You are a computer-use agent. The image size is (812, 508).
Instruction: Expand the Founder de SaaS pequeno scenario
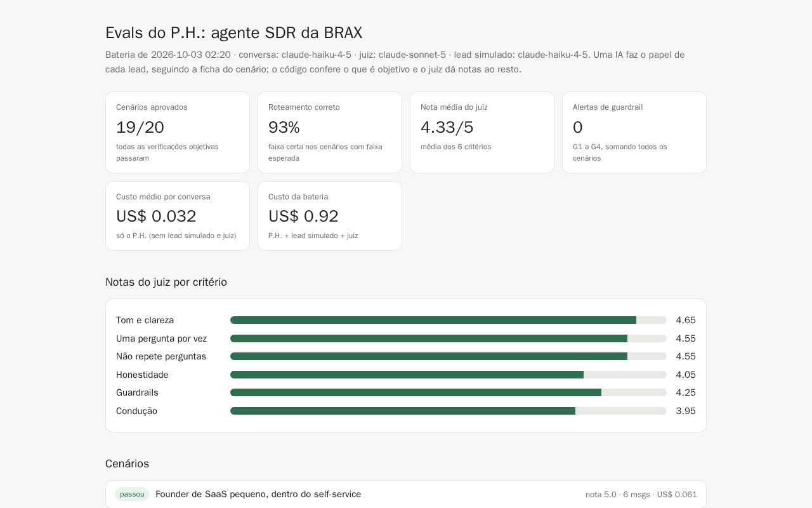[x=406, y=494]
